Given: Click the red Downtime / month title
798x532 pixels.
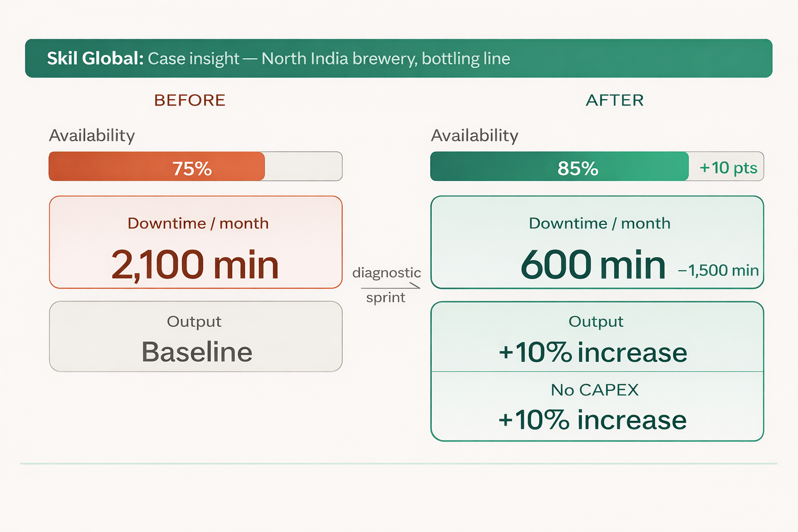Looking at the screenshot, I should pyautogui.click(x=198, y=223).
